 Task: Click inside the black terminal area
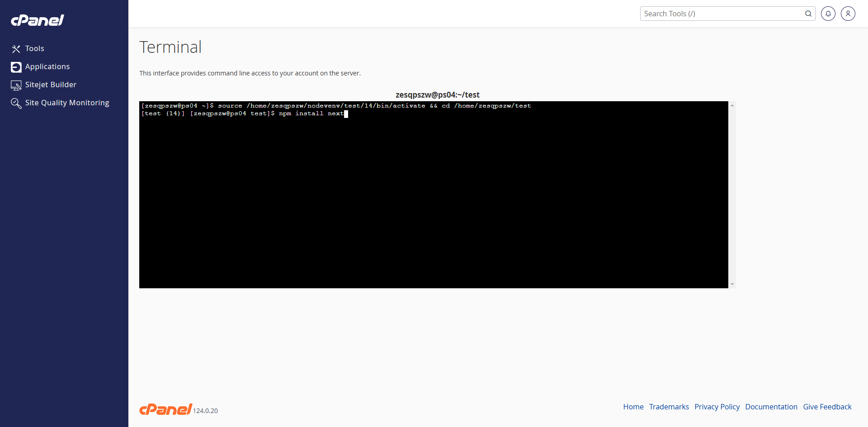click(434, 195)
